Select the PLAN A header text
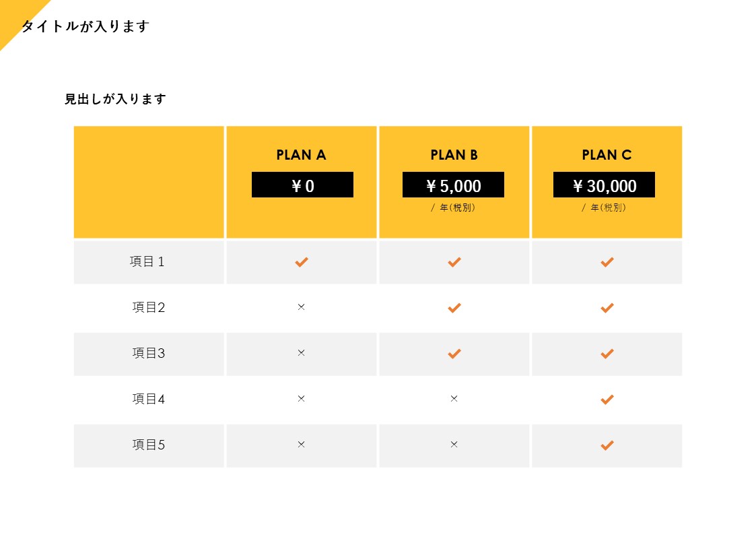This screenshot has width=756, height=535. pos(302,155)
